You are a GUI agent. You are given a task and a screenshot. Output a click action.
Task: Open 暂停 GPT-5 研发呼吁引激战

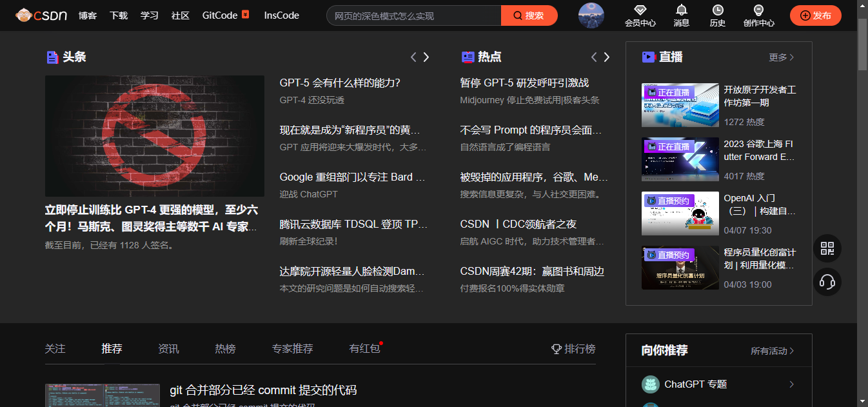524,83
